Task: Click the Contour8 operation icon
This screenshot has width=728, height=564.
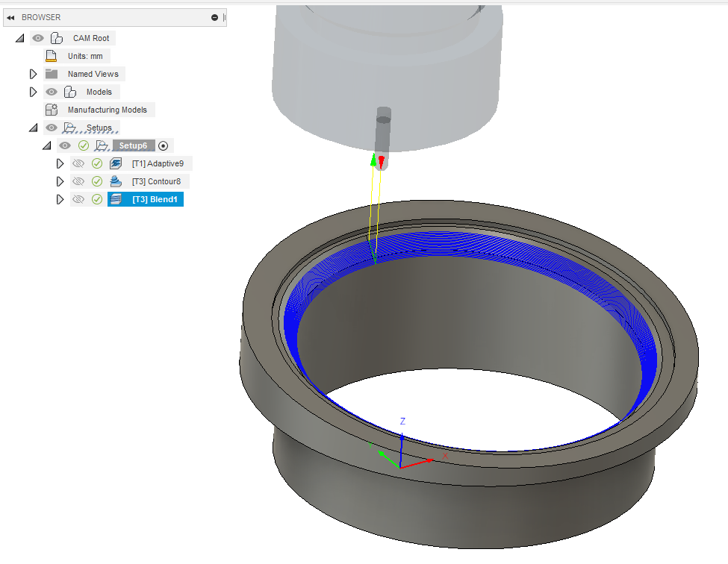Action: [116, 181]
